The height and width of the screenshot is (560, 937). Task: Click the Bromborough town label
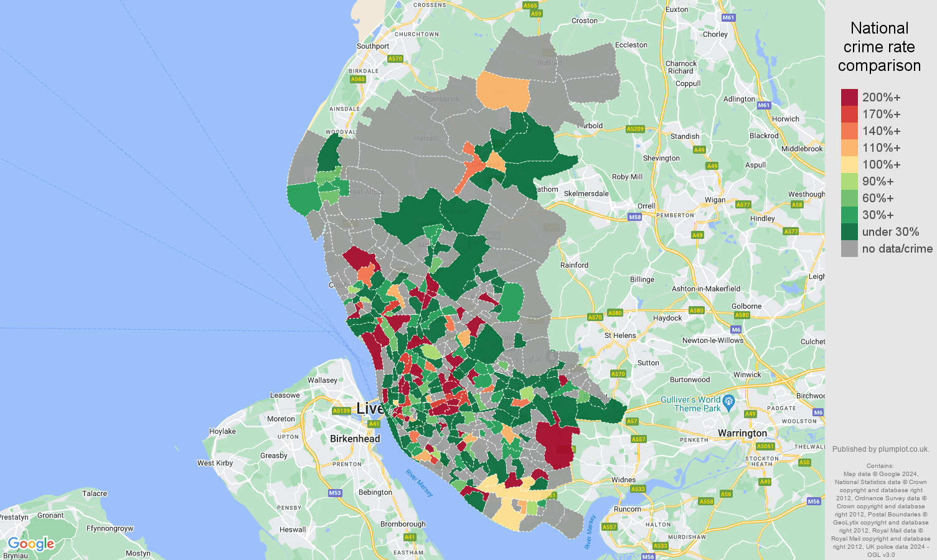coord(403,524)
